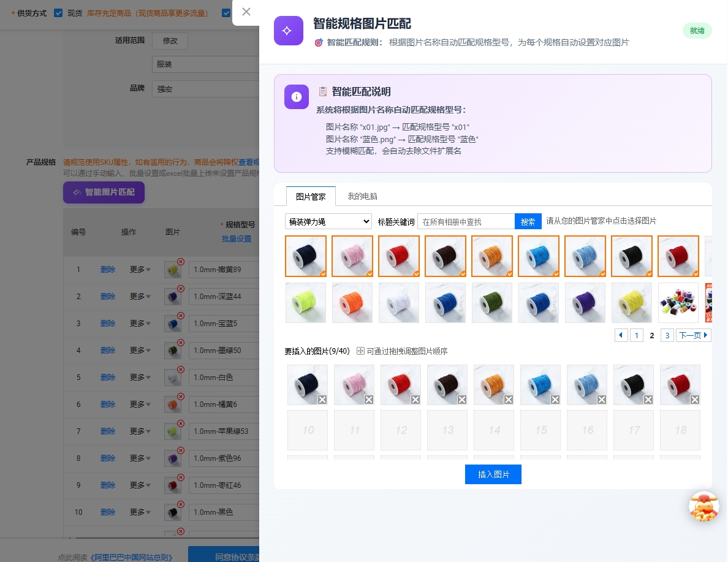Click the dart icon before 智能匹配规则 text
Viewport: 728px width, 562px height.
[x=319, y=43]
